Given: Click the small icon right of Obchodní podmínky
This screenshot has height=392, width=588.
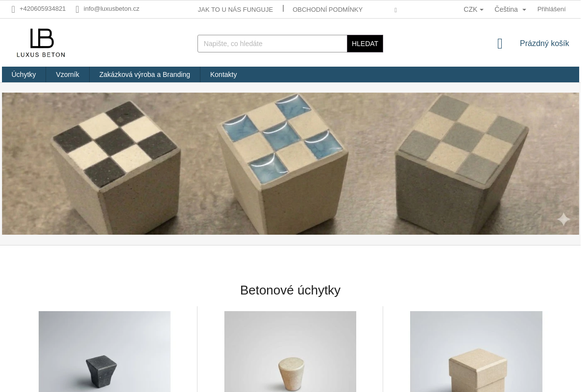Looking at the screenshot, I should coord(395,10).
